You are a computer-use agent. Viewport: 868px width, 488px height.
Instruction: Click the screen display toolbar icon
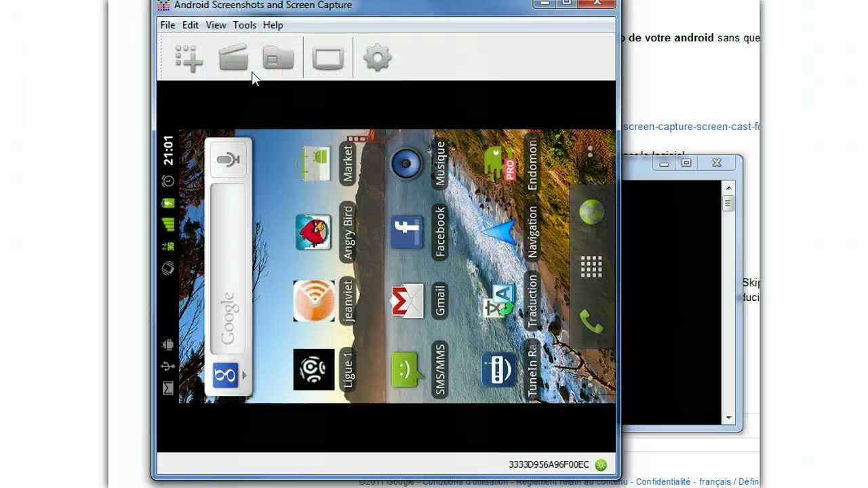point(328,58)
